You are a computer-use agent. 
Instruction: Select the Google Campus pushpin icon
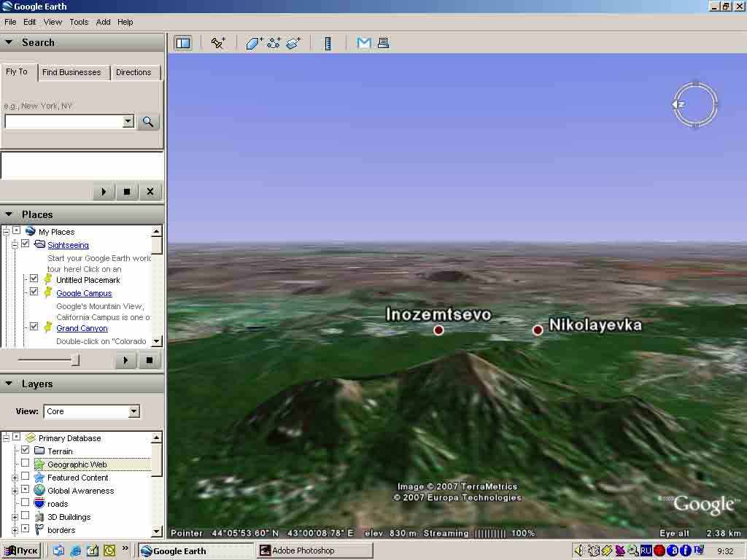[48, 292]
